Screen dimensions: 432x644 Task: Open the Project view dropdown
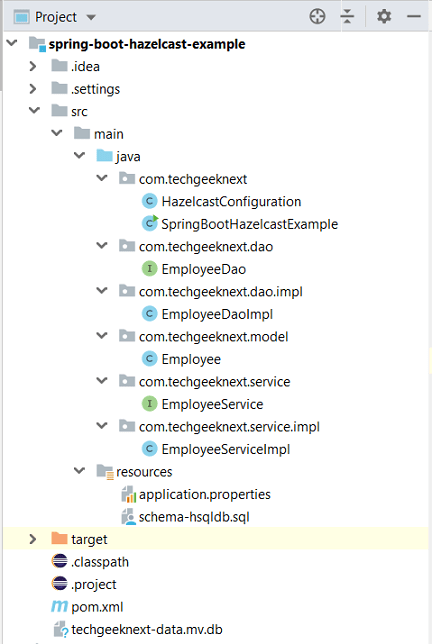[x=91, y=17]
